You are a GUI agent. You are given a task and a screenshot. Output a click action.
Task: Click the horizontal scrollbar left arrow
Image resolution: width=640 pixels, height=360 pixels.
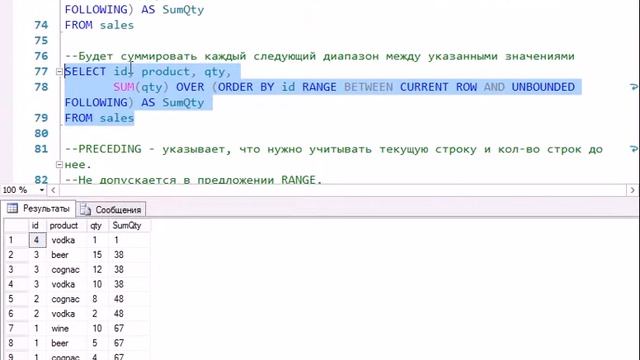[x=53, y=190]
